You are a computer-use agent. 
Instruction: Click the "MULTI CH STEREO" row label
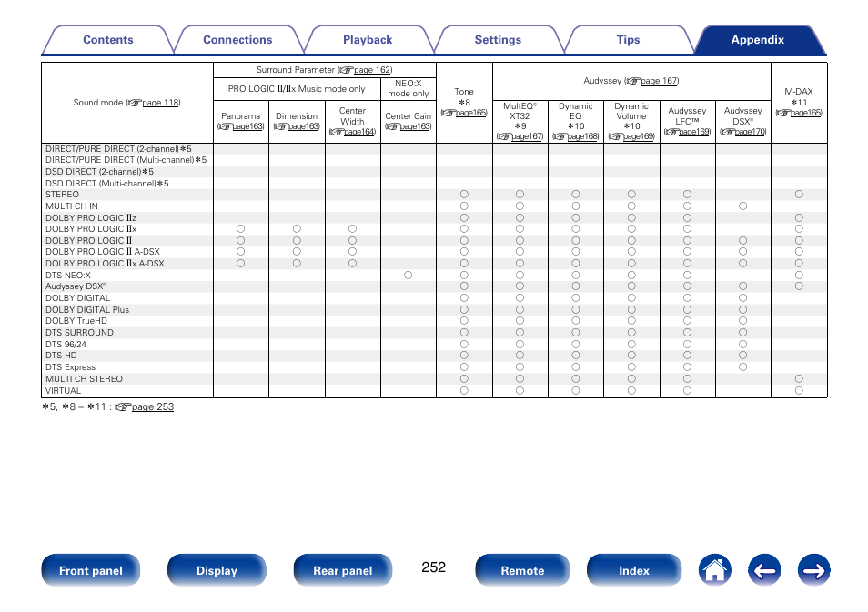click(84, 379)
